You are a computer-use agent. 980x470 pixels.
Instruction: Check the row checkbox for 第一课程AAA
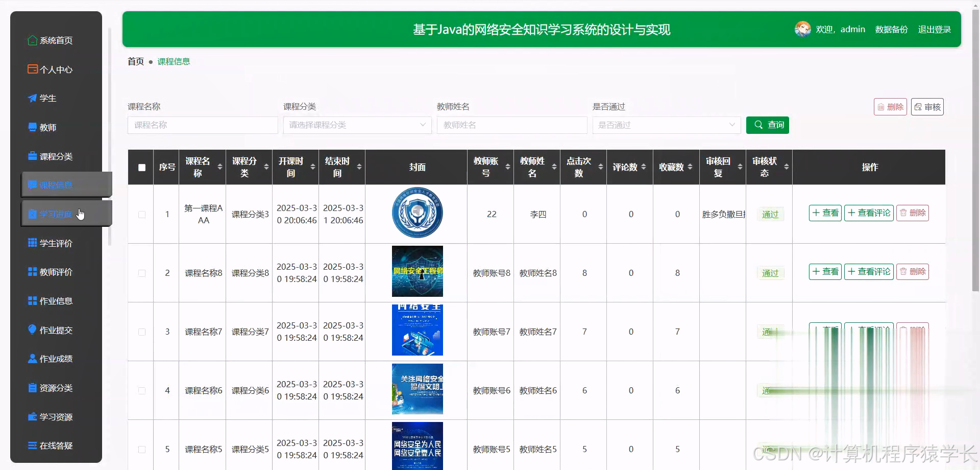[x=141, y=215]
